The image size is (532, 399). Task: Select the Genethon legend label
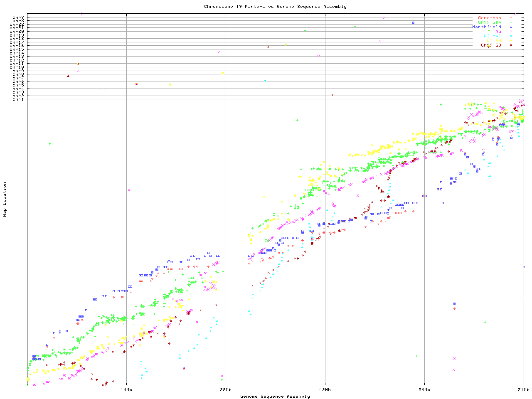pos(489,18)
